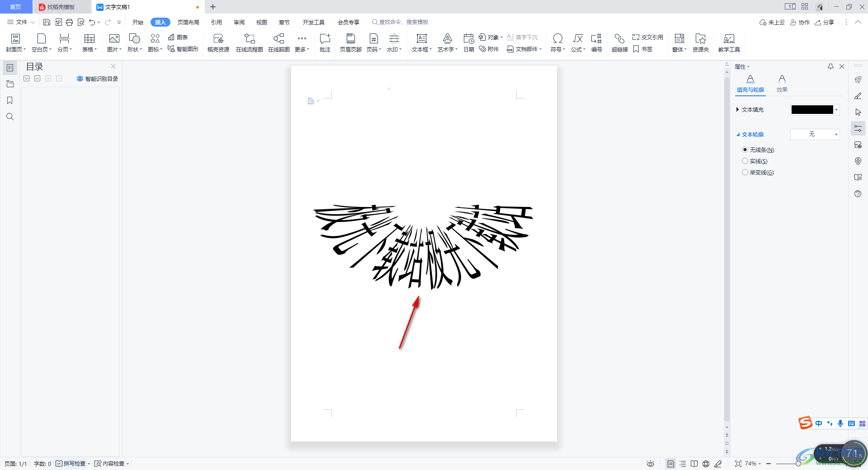Click the 分享 share button
This screenshot has height=470, width=868.
[x=825, y=22]
